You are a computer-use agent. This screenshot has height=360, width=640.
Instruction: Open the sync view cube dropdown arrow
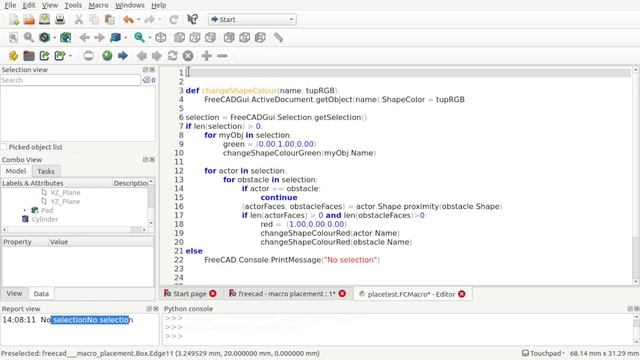125,38
